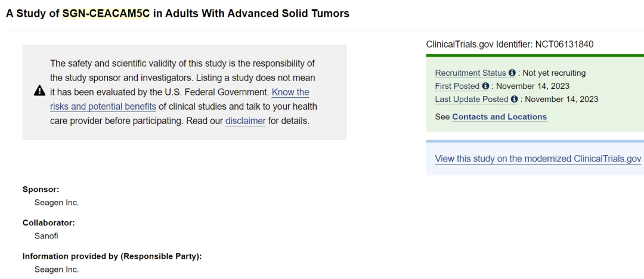
Task: Click the Last Update Posted label
Action: (472, 99)
